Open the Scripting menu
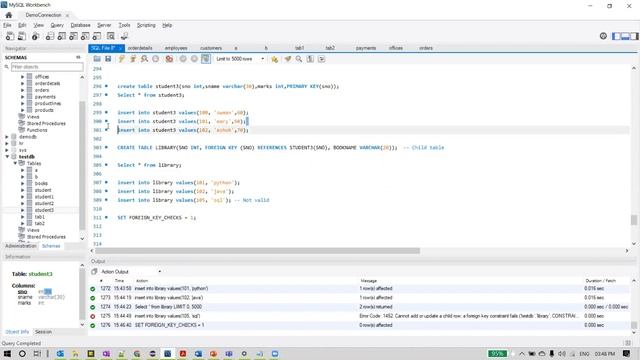The width and height of the screenshot is (640, 360). (146, 25)
